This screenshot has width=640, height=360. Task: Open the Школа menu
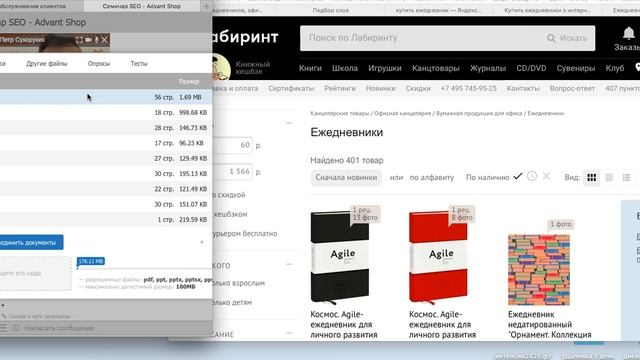click(x=345, y=68)
